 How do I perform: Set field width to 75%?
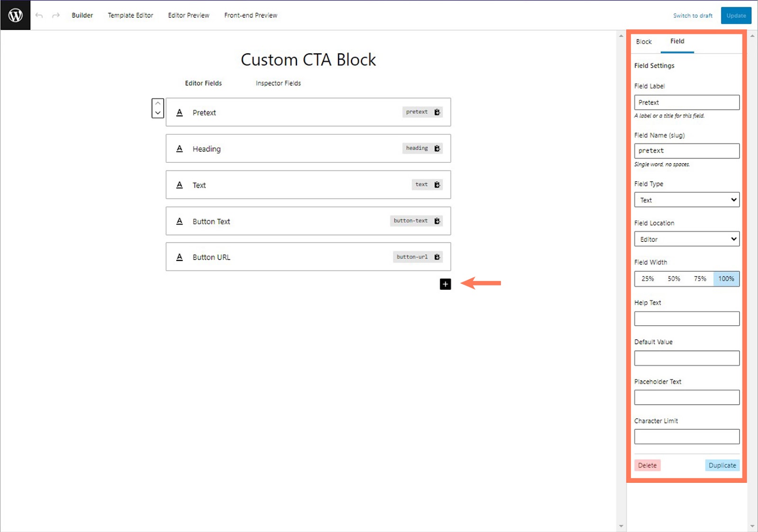click(x=700, y=279)
